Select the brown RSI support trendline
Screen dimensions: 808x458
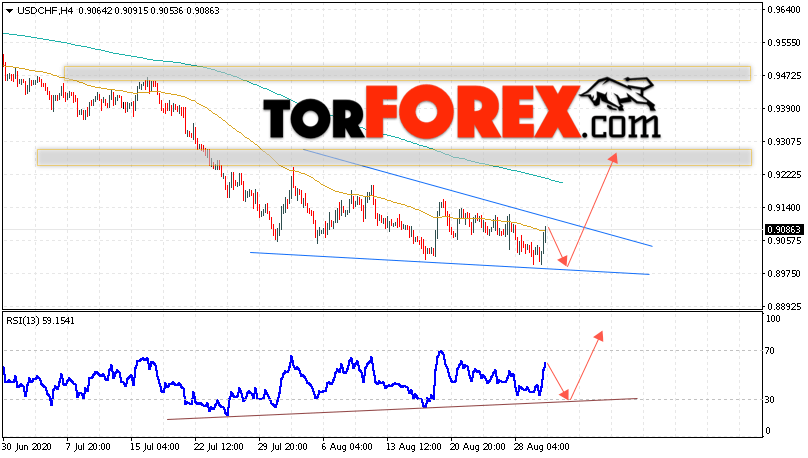[x=402, y=409]
